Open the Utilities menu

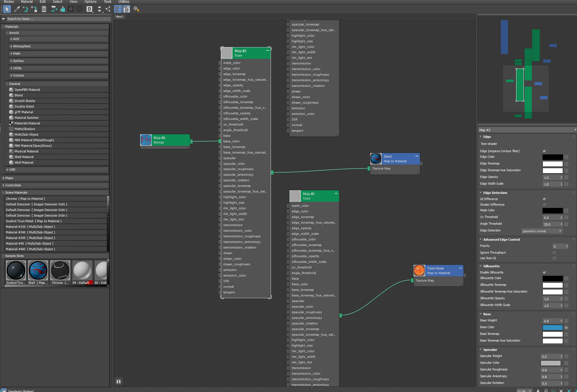click(x=124, y=2)
